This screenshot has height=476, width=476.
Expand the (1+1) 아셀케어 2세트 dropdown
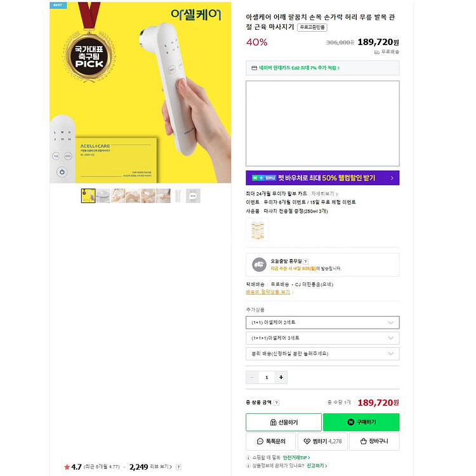[x=322, y=322]
